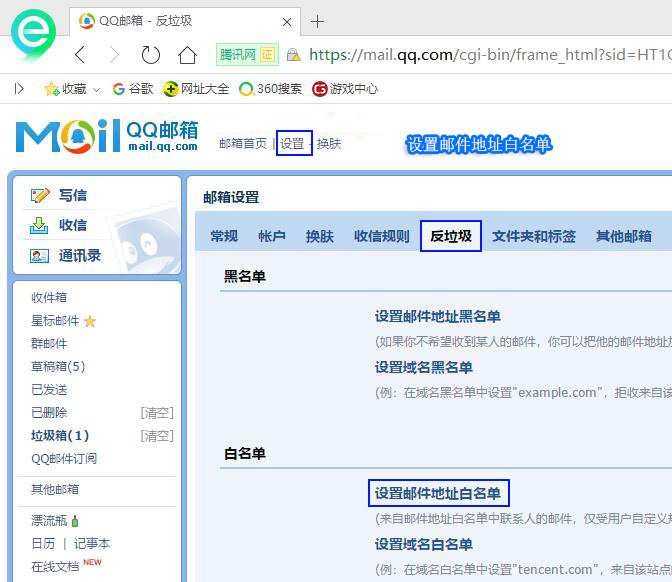Open a new browser tab with plus
Image resolution: width=672 pixels, height=582 pixels.
(x=317, y=21)
